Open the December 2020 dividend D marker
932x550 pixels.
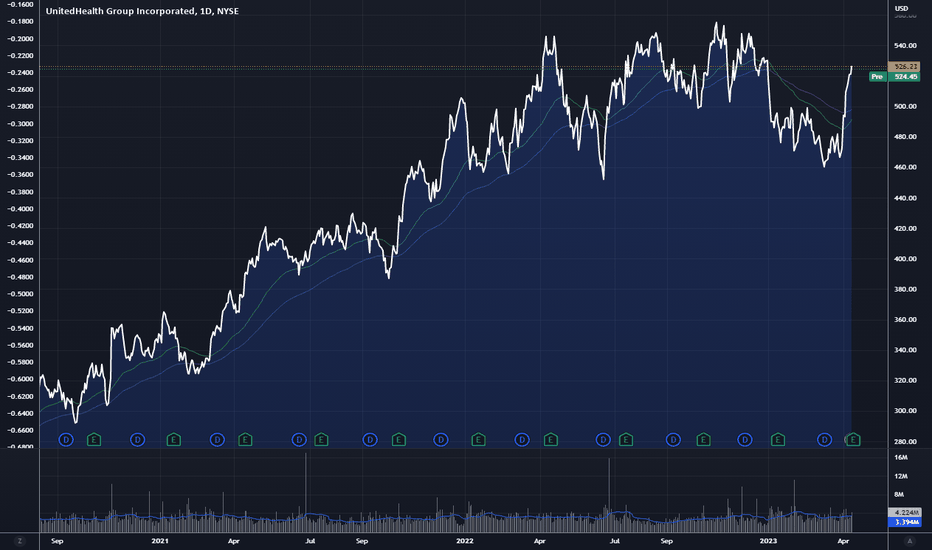pos(137,440)
